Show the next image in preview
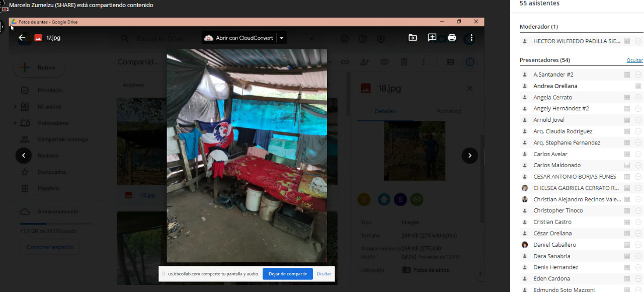The image size is (644, 292). 470,156
